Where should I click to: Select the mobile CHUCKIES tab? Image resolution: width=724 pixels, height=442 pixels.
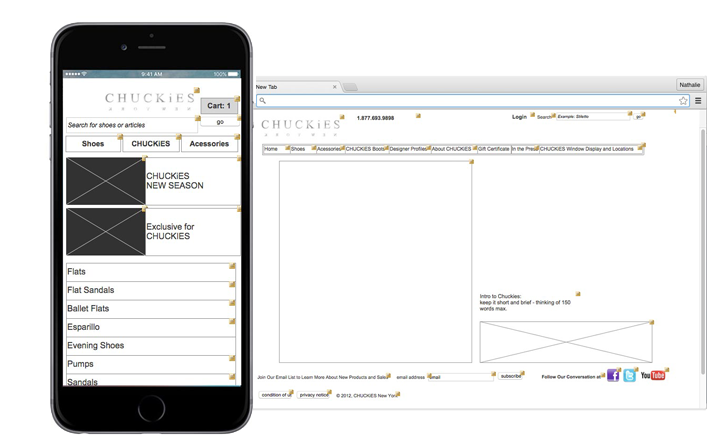tap(151, 144)
